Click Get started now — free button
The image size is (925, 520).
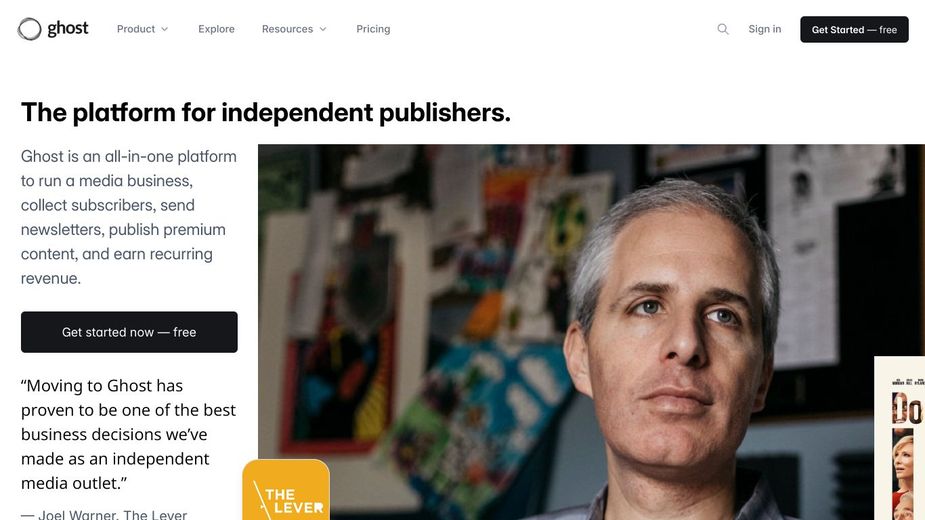point(129,332)
